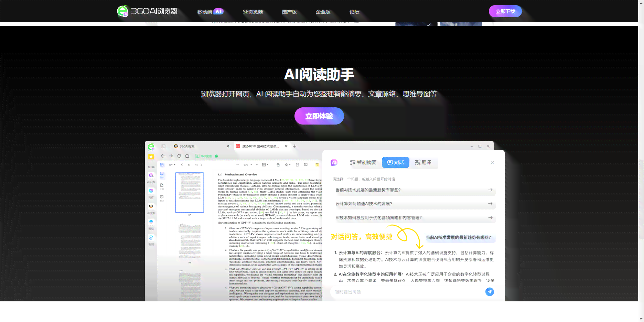
Task: Zoom out with the minus icon
Action: coord(237,165)
